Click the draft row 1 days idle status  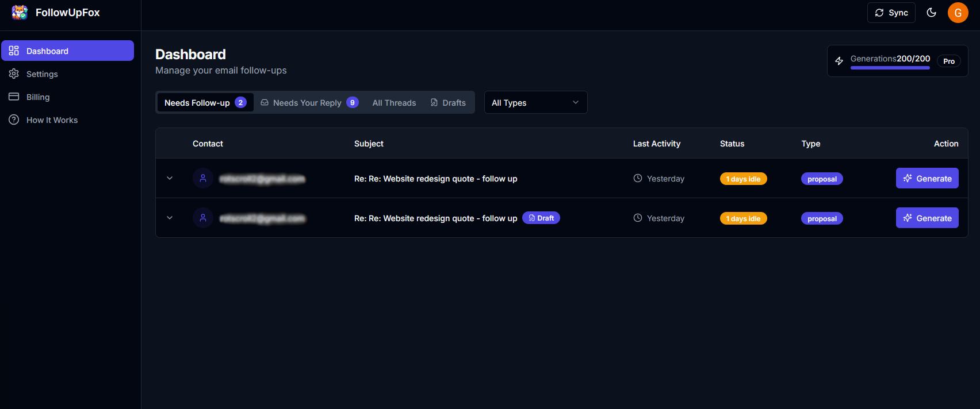point(743,218)
